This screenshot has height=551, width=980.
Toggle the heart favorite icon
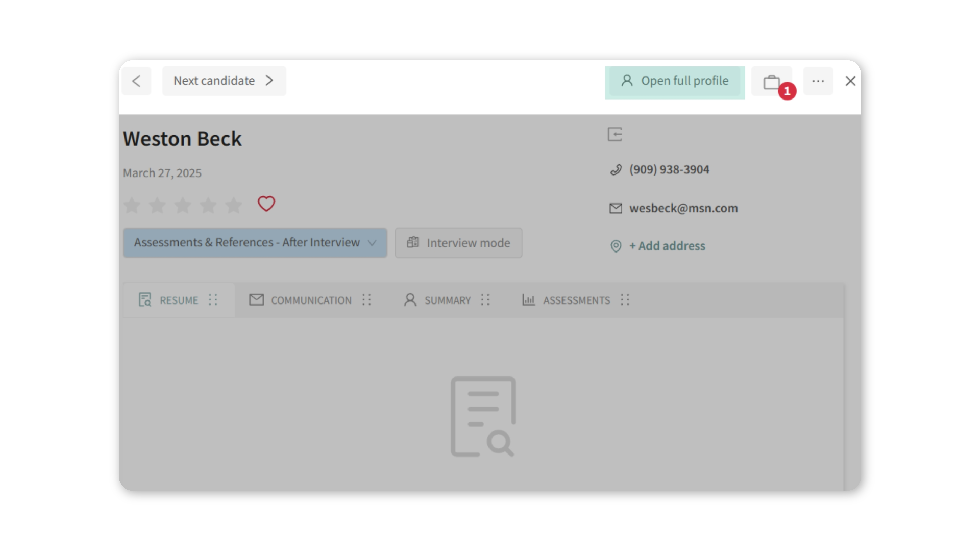pyautogui.click(x=266, y=204)
